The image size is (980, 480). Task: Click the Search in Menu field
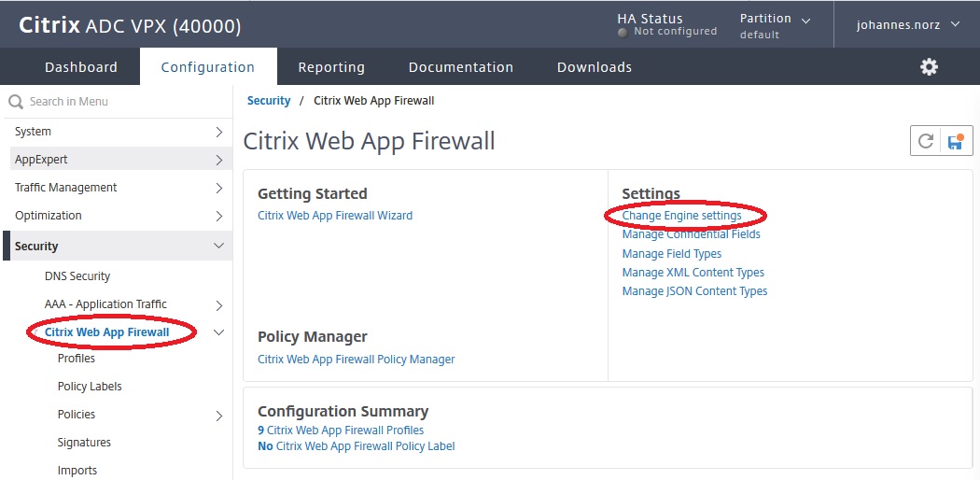click(118, 102)
